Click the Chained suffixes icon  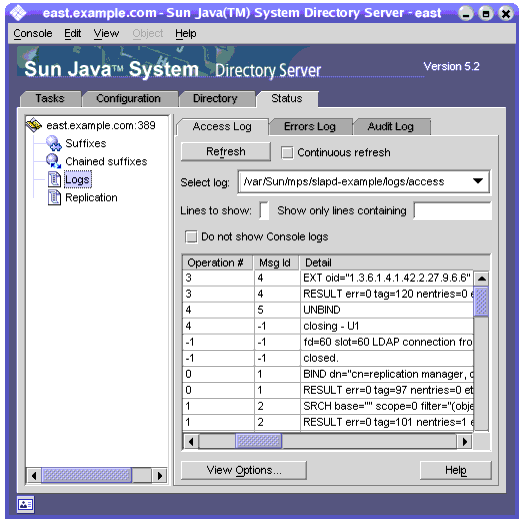(54, 161)
